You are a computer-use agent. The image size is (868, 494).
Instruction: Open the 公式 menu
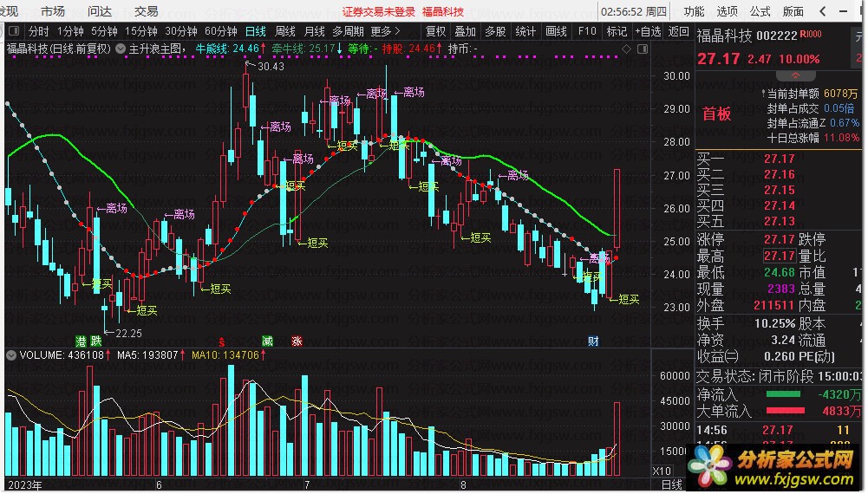click(760, 11)
